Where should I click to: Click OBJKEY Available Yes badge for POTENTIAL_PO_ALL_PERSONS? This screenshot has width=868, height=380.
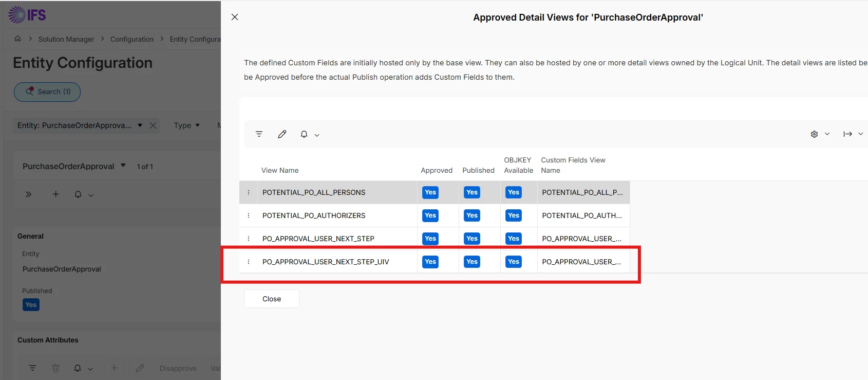(x=514, y=192)
